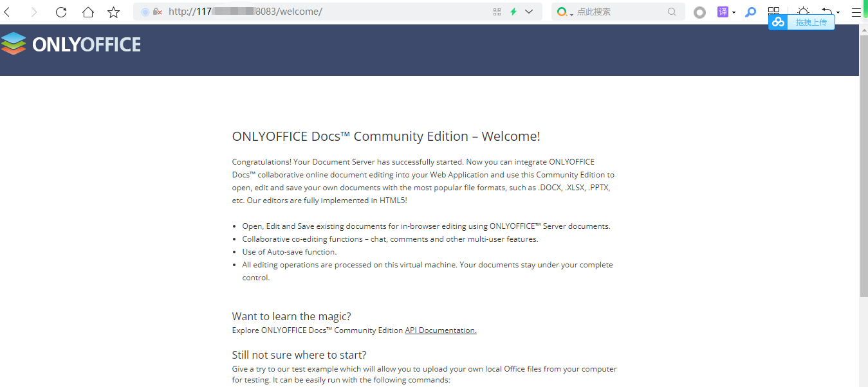Open the browser home page icon
This screenshot has height=387, width=868.
point(88,12)
